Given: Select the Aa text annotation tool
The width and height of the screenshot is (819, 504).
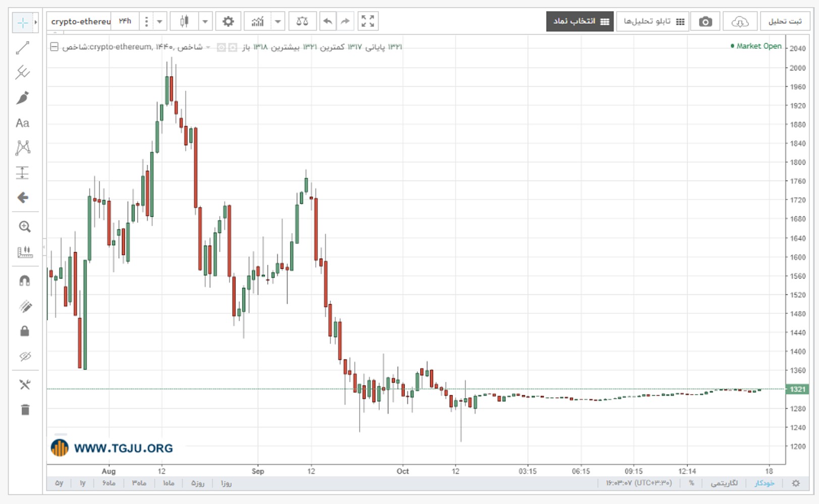Looking at the screenshot, I should click(x=23, y=123).
